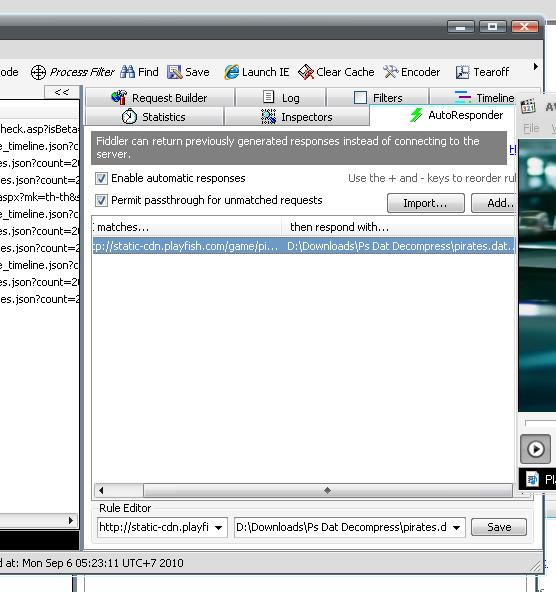
Task: Click the Process Filter crosshair icon
Action: tap(38, 72)
